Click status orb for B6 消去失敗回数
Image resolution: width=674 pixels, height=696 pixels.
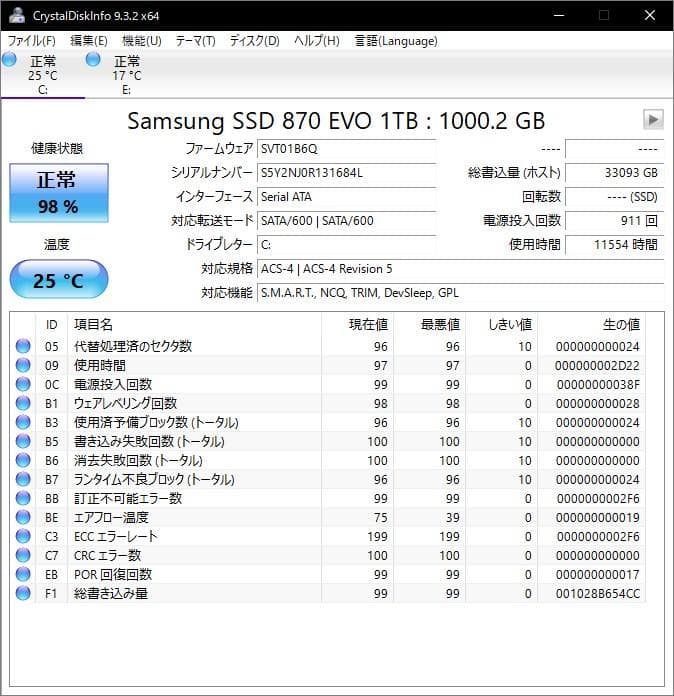click(23, 460)
